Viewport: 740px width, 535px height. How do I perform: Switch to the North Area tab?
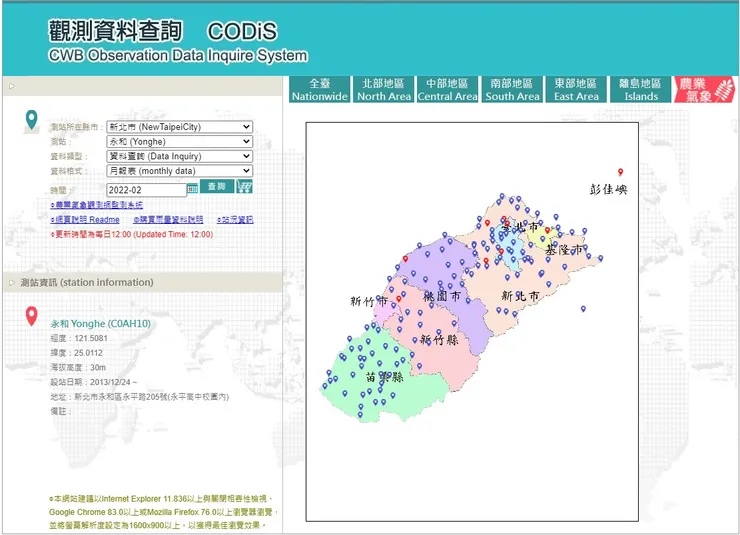(x=384, y=89)
